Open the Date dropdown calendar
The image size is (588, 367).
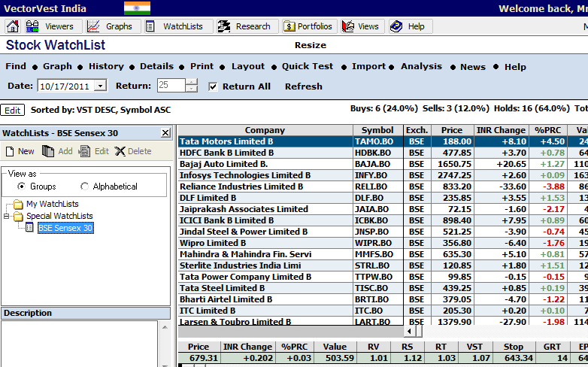[101, 86]
